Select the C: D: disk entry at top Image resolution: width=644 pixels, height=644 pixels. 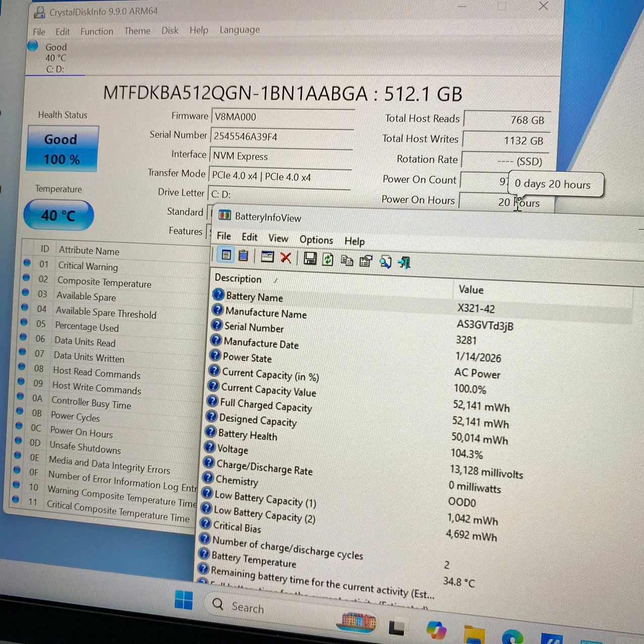(55, 58)
